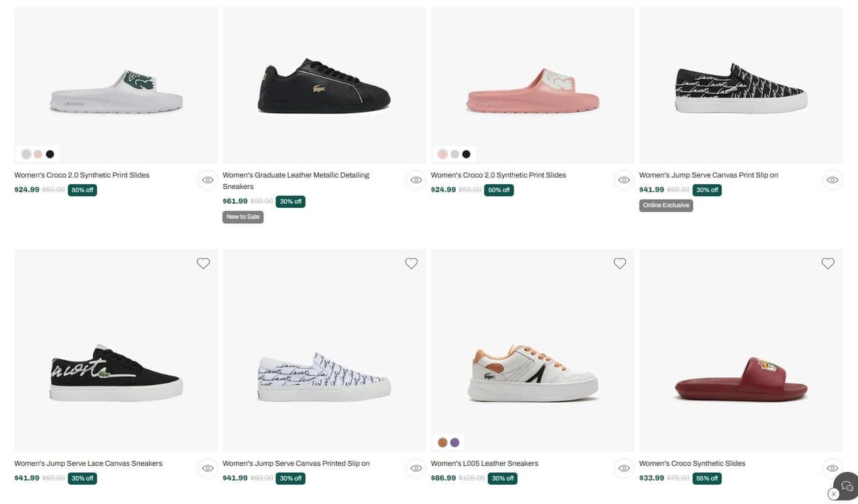
Task: Pick purple color option for L005 Leather Sneakers
Action: point(455,442)
